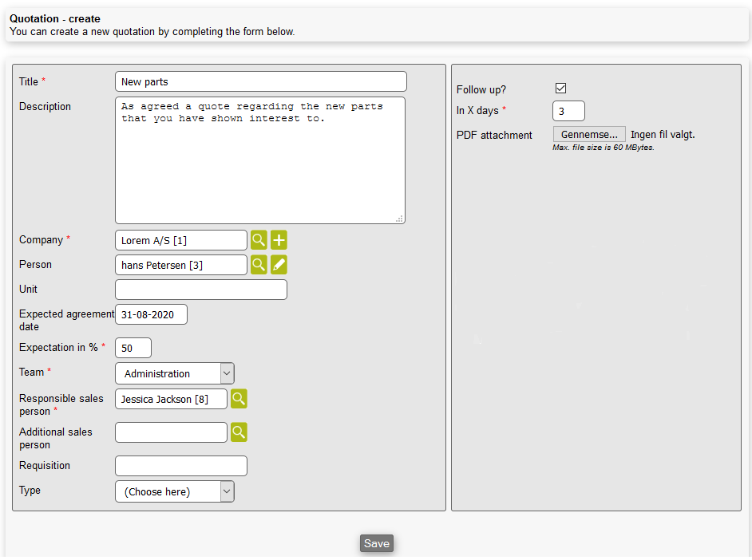
Task: Uncheck the Follow up checkbox
Action: (x=560, y=89)
